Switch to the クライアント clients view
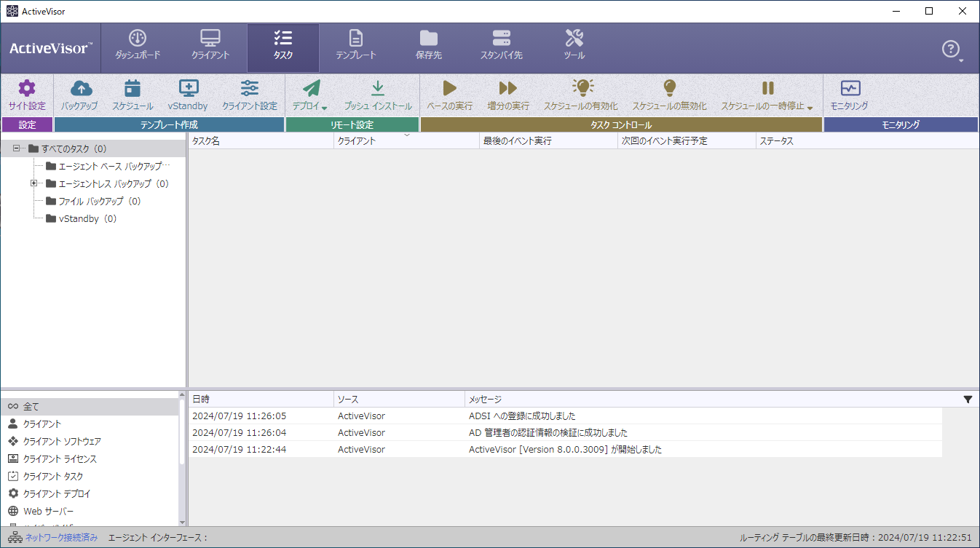Image resolution: width=980 pixels, height=548 pixels. click(x=210, y=46)
